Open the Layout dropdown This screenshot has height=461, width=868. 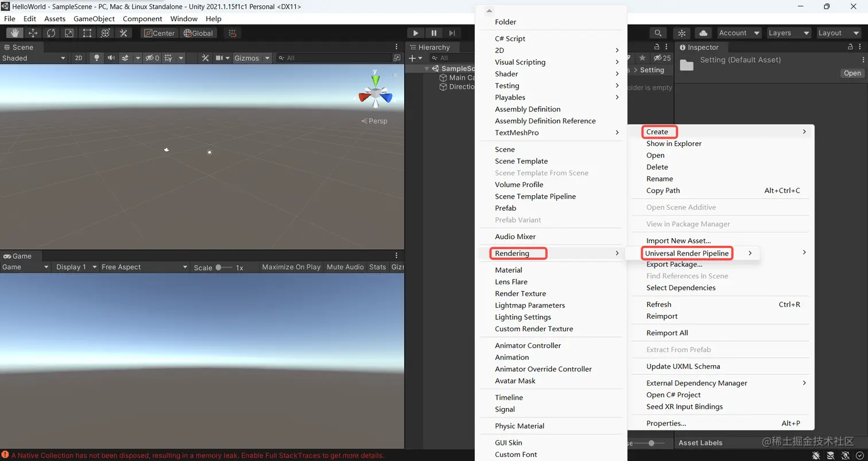point(839,33)
